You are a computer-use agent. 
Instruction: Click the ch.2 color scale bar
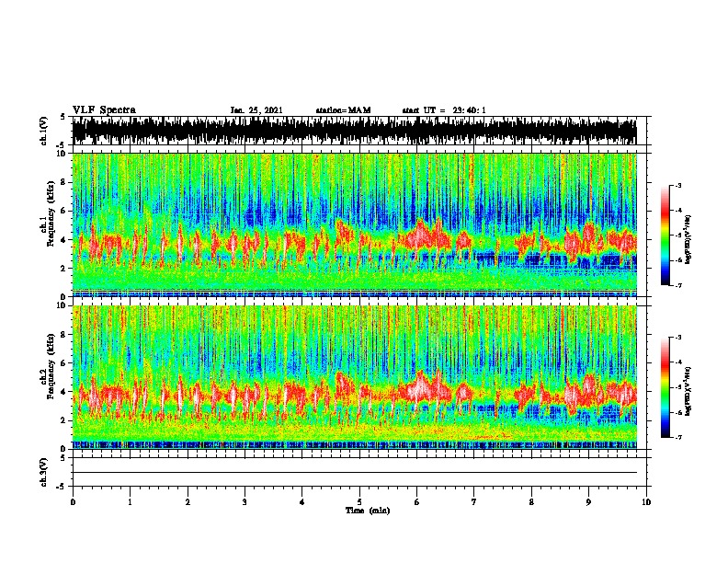pos(665,387)
